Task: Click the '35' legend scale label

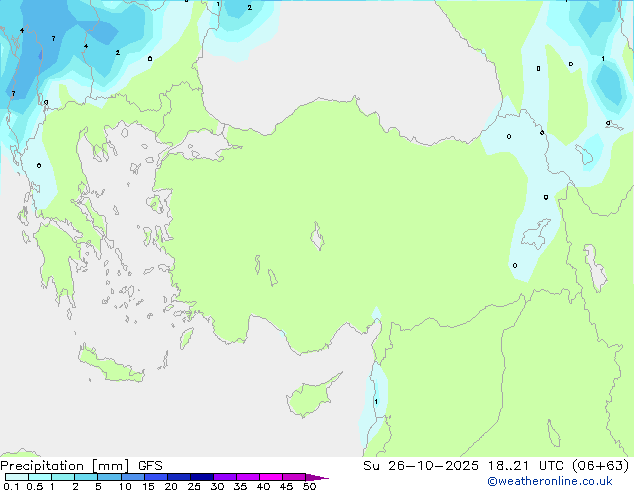Action: 240,486
